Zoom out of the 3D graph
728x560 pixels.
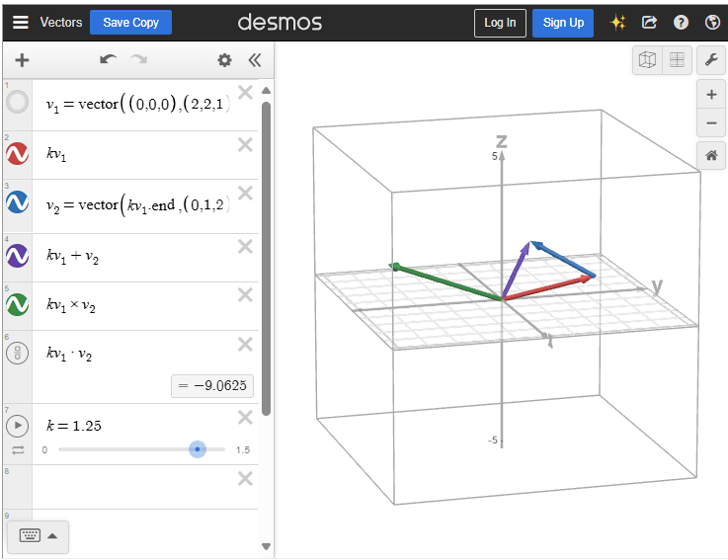(710, 123)
